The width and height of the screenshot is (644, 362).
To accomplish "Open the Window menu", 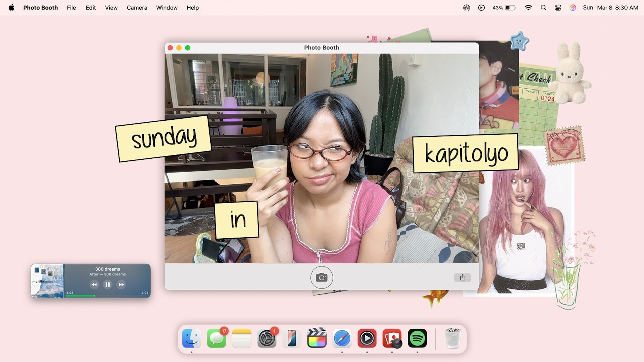I will [167, 8].
